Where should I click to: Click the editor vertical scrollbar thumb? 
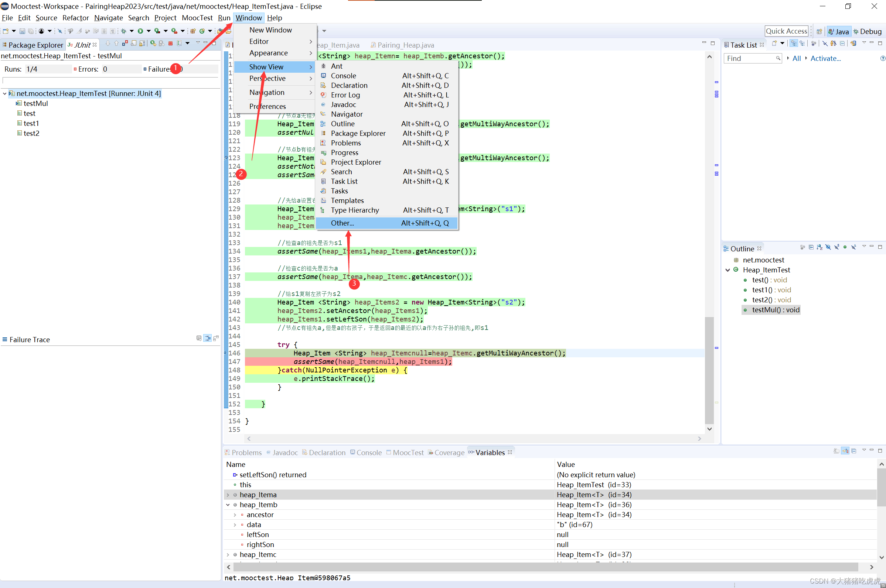[709, 369]
